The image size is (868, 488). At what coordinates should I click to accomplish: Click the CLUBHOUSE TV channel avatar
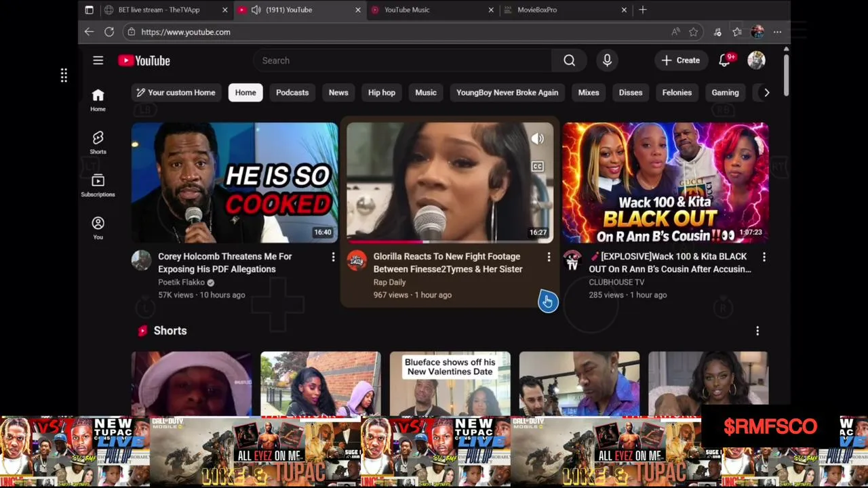tap(572, 260)
